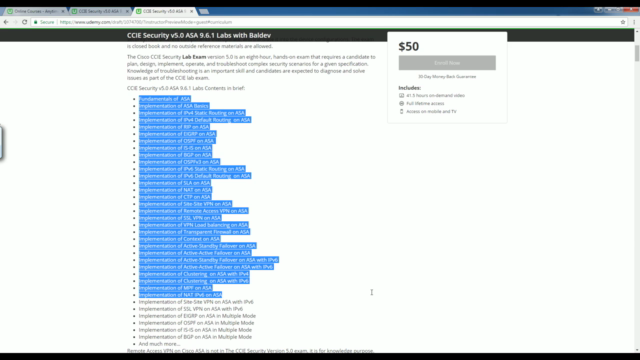640x360 pixels.
Task: Close the Online Courses tab
Action: click(63, 11)
